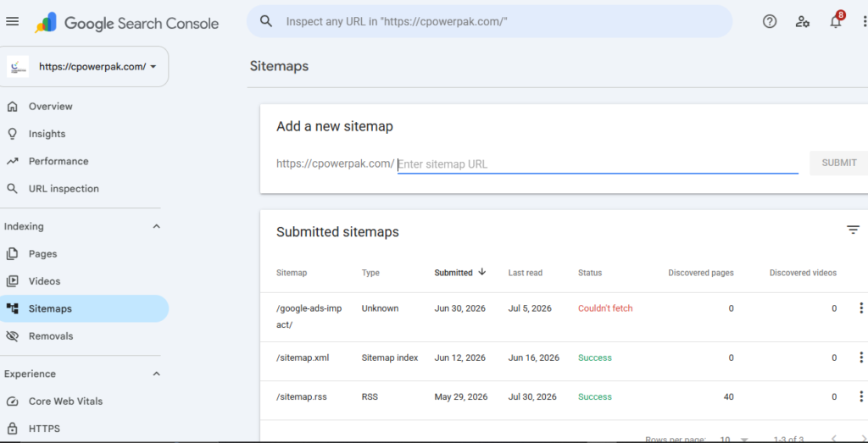Open the /google-ads-impact/ sitemap row
The height and width of the screenshot is (443, 868).
point(564,317)
